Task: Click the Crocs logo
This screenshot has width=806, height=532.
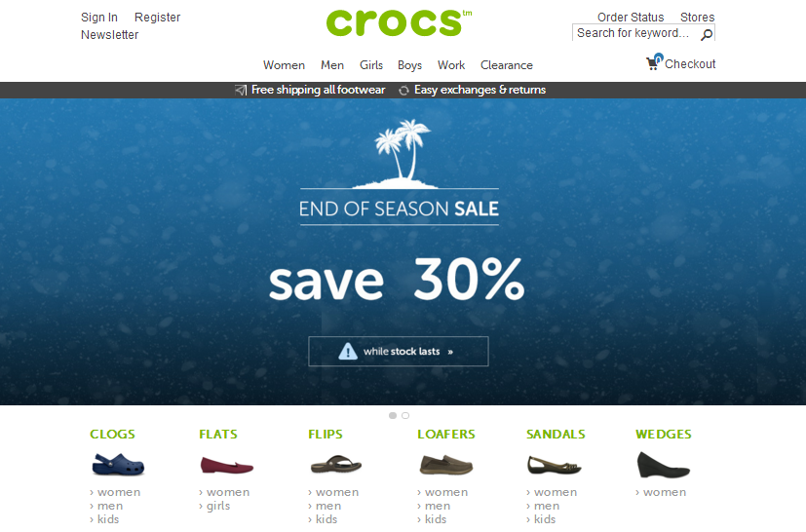Action: (x=399, y=23)
